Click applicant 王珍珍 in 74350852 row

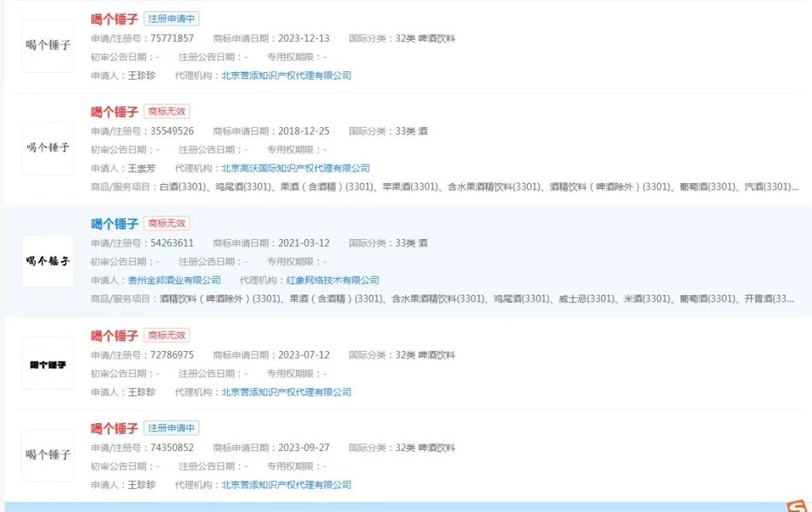pos(141,485)
